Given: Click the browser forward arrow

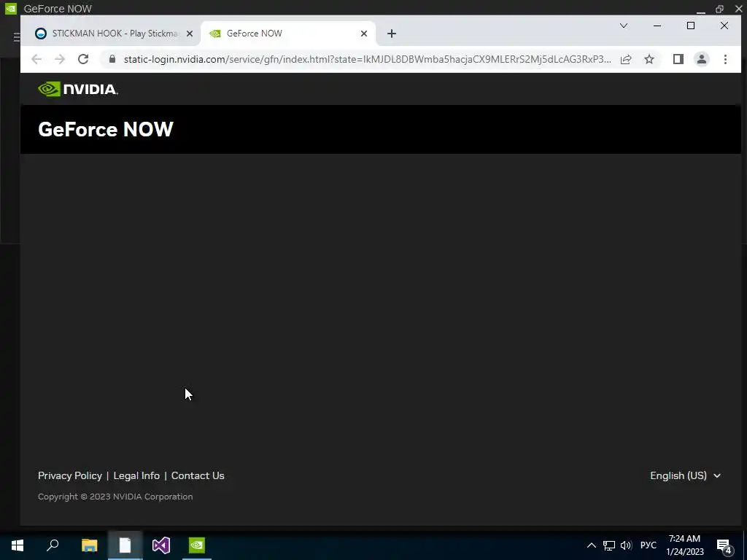Looking at the screenshot, I should [x=60, y=59].
